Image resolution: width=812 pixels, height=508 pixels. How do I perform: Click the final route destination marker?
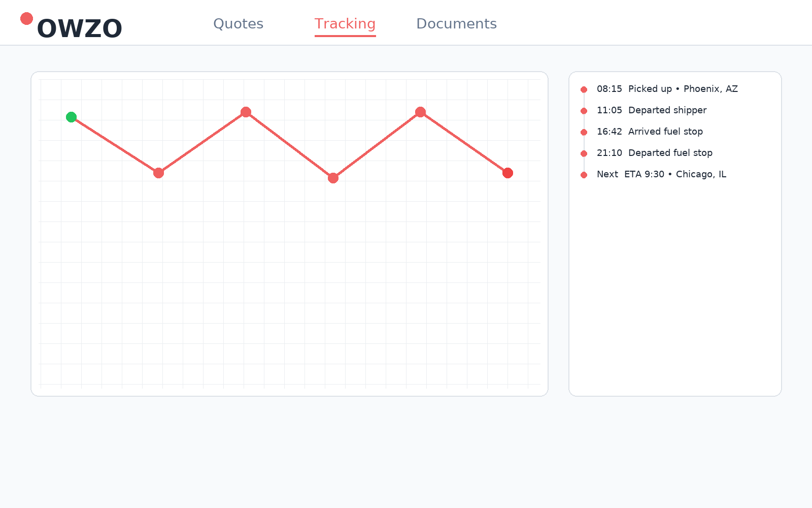507,173
